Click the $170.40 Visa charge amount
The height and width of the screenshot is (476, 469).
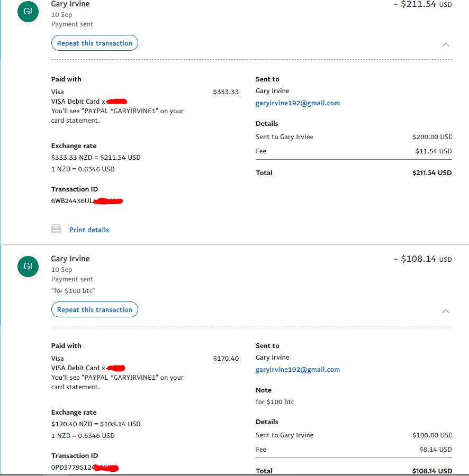(x=226, y=359)
